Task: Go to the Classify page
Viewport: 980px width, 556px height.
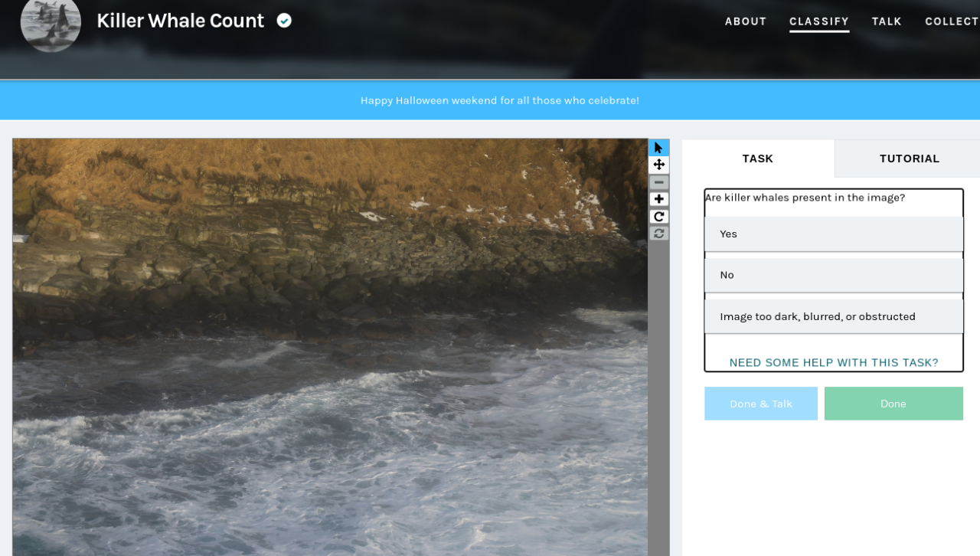Action: (819, 21)
